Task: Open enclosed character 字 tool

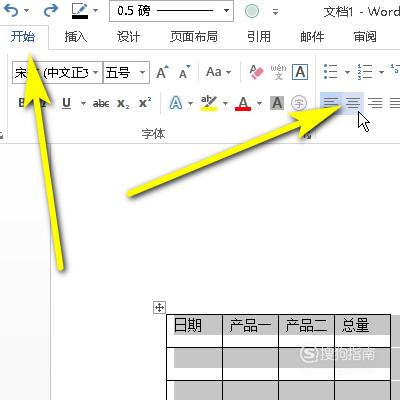Action: 299,103
